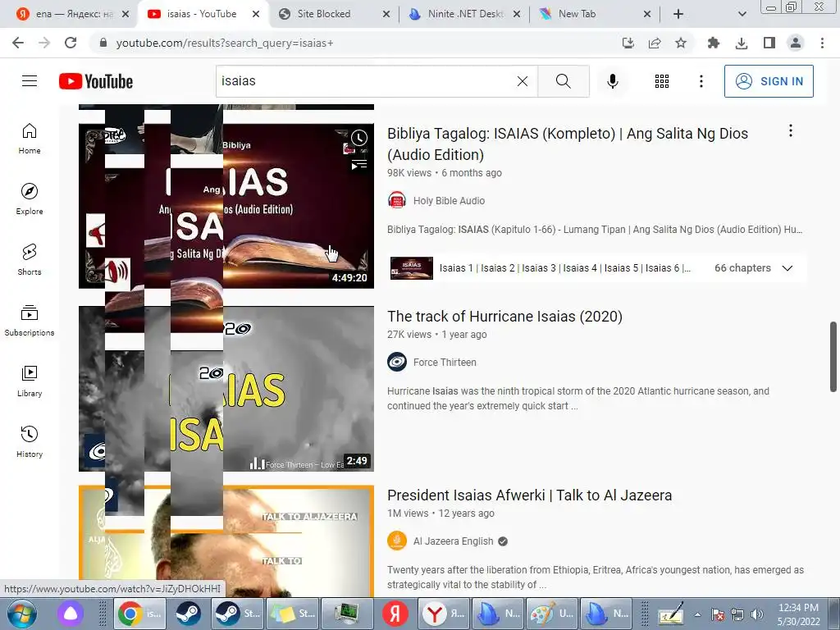Screen dimensions: 840x630
Task: Open Chrome extensions puzzle icon
Action: click(x=713, y=43)
